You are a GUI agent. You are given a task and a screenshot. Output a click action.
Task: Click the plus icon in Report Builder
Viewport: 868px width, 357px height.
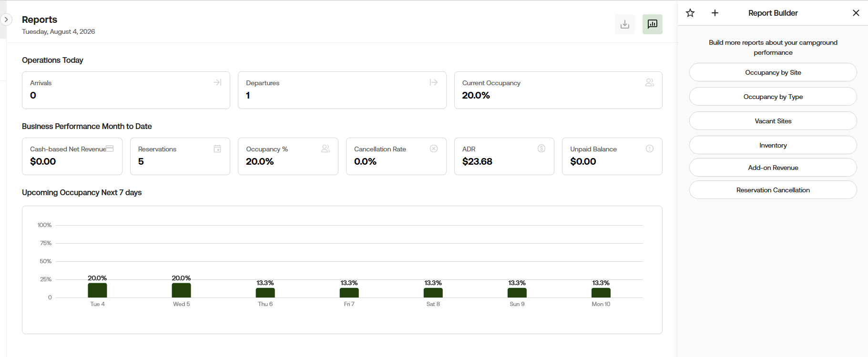pyautogui.click(x=715, y=13)
